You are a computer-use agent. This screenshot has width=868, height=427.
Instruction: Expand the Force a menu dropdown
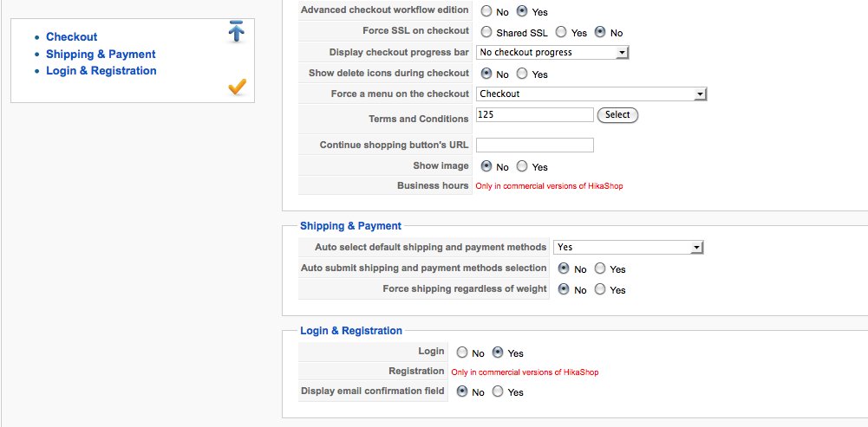pos(591,94)
